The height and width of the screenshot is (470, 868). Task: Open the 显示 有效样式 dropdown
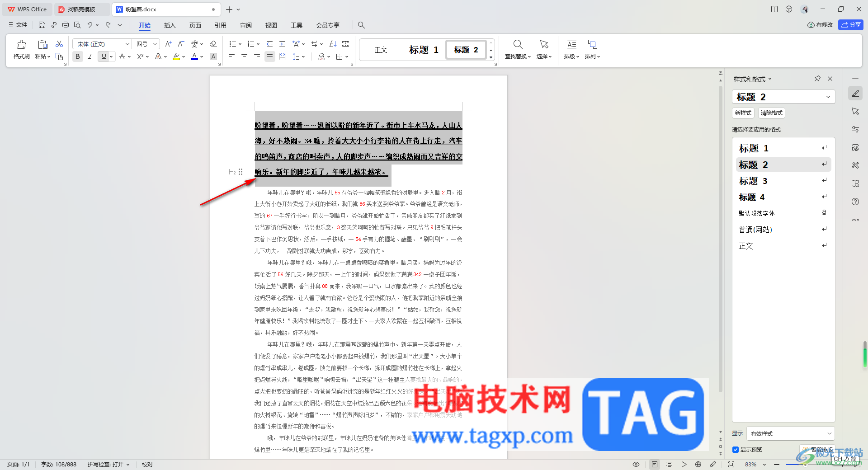tap(790, 433)
